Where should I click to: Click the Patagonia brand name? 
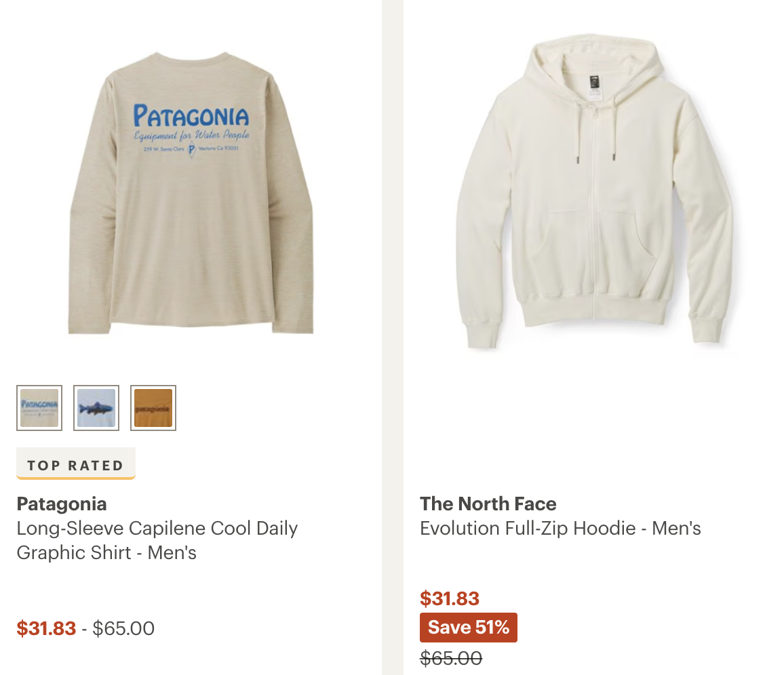(x=62, y=504)
